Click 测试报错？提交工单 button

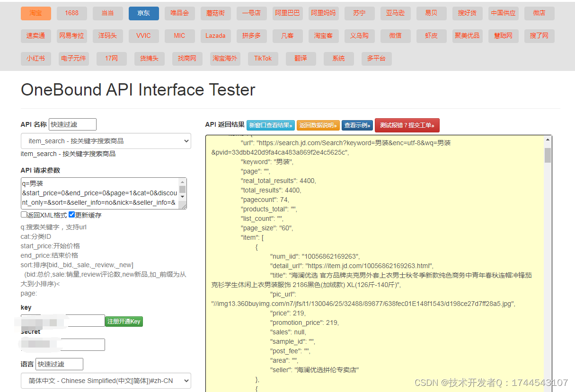point(407,125)
